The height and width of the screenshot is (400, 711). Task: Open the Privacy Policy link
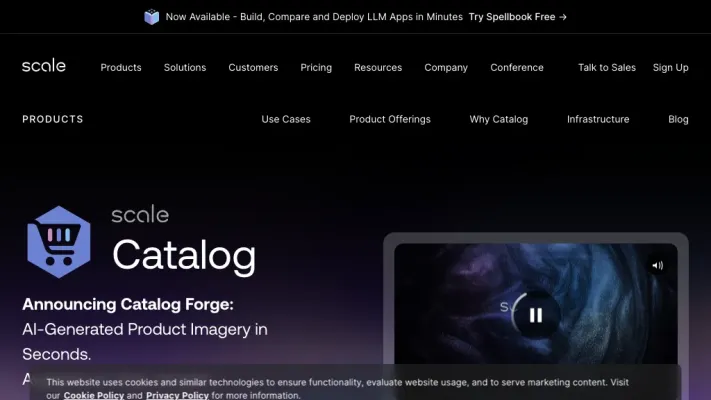tap(177, 395)
